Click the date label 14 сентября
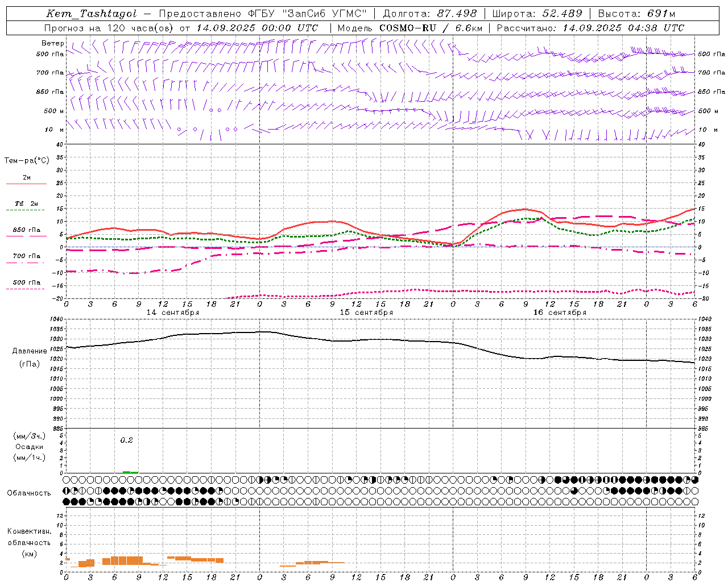The image size is (728, 582). [173, 313]
